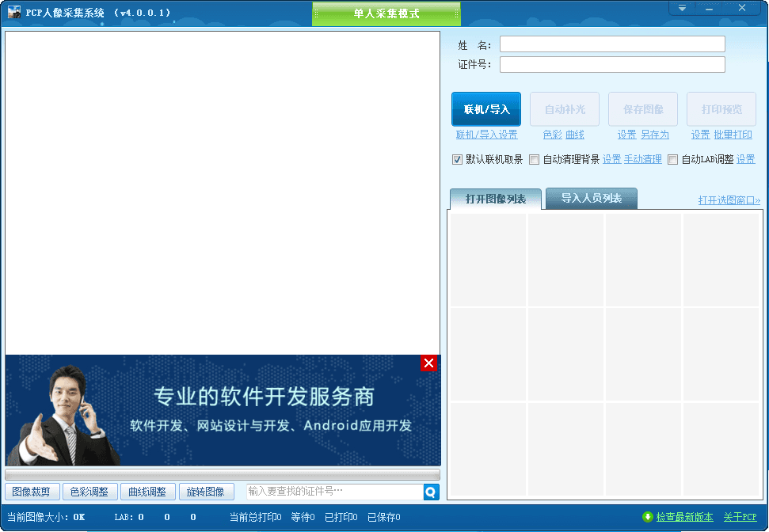
Task: Click the 图像裁剪 button
Action: [x=32, y=492]
